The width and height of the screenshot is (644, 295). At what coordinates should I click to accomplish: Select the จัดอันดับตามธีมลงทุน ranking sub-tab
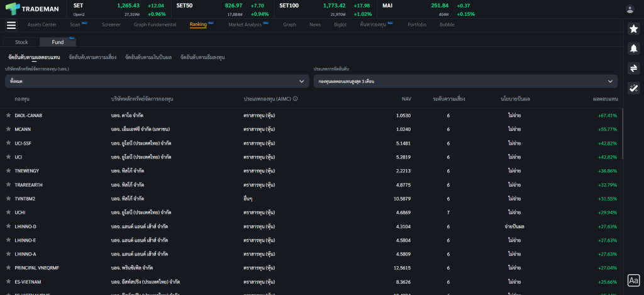point(203,57)
